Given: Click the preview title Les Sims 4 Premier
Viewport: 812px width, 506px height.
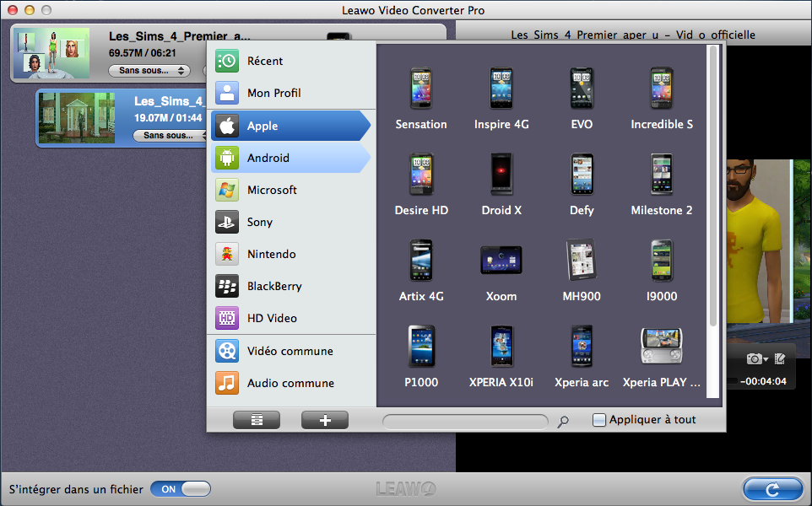Looking at the screenshot, I should [633, 35].
